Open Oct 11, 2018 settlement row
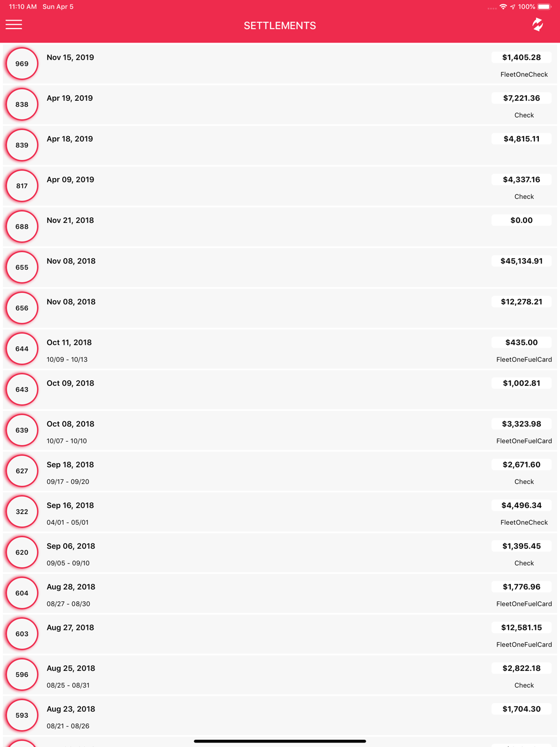The image size is (560, 747). (280, 349)
